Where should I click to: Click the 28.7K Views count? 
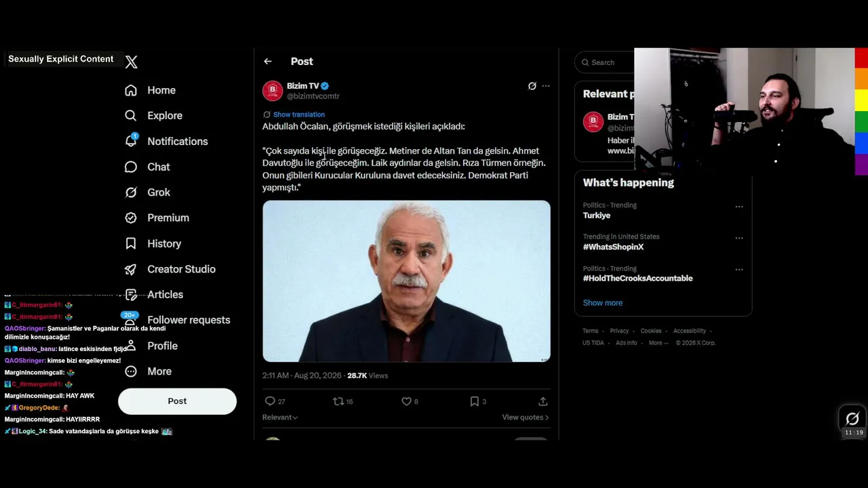point(368,375)
